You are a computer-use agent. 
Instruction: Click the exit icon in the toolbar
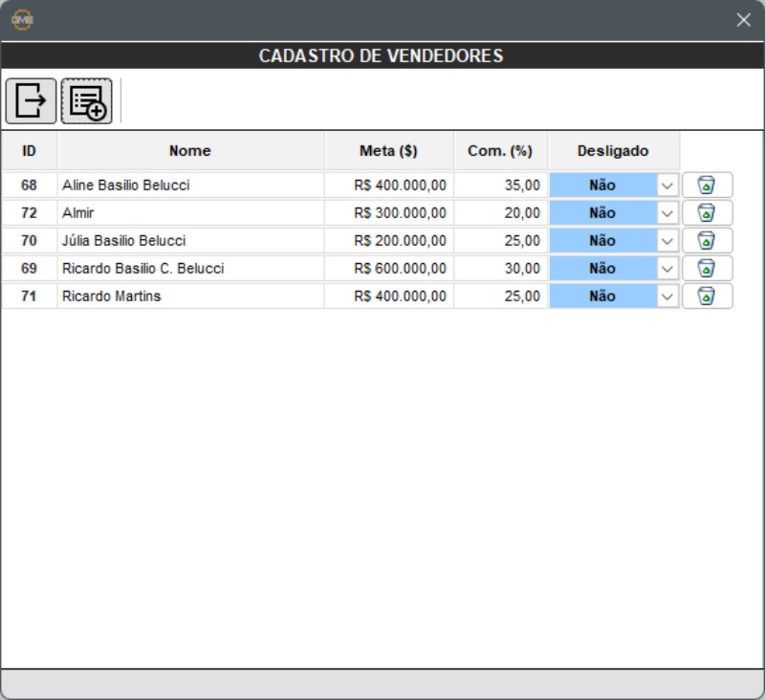click(x=31, y=100)
